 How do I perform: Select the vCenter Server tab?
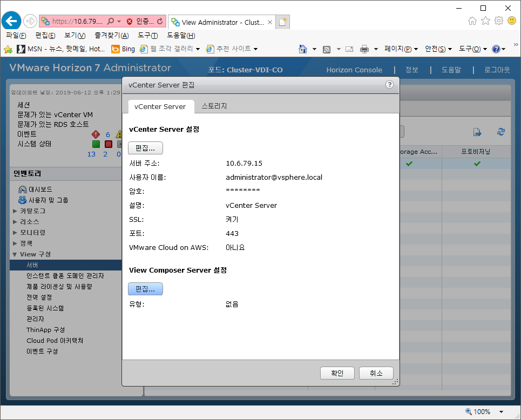coord(160,107)
